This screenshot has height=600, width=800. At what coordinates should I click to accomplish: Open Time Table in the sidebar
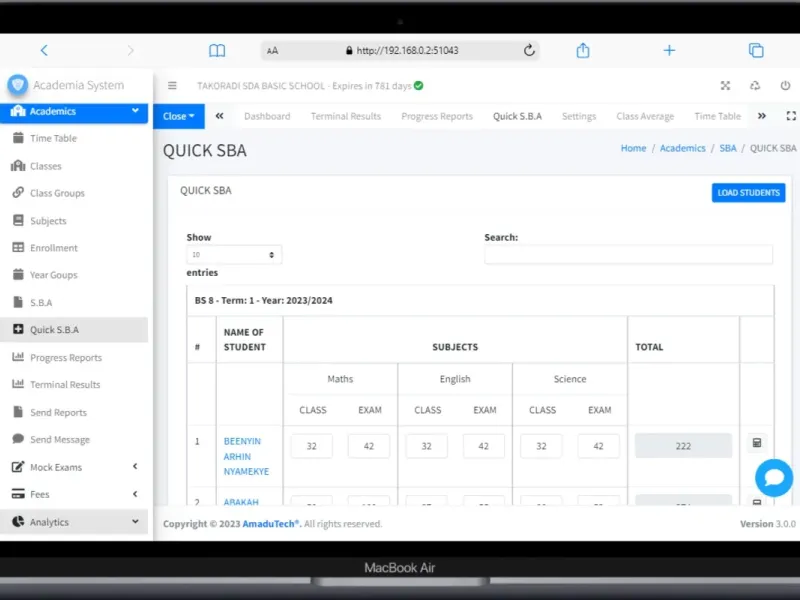tap(74, 138)
